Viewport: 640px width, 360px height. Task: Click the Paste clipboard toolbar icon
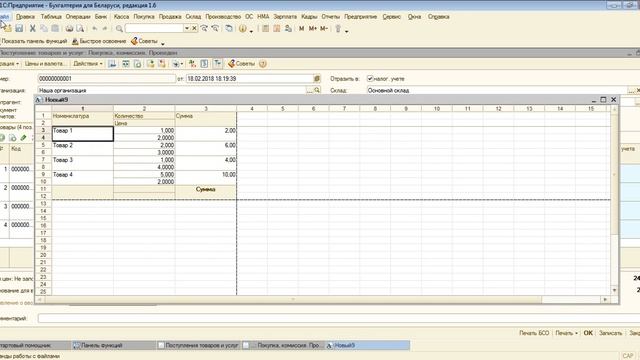(x=55, y=29)
